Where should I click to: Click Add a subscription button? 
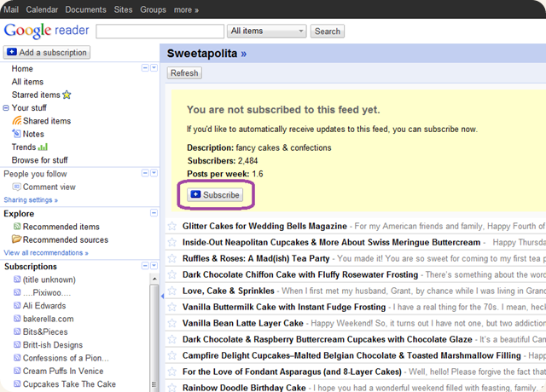(47, 52)
